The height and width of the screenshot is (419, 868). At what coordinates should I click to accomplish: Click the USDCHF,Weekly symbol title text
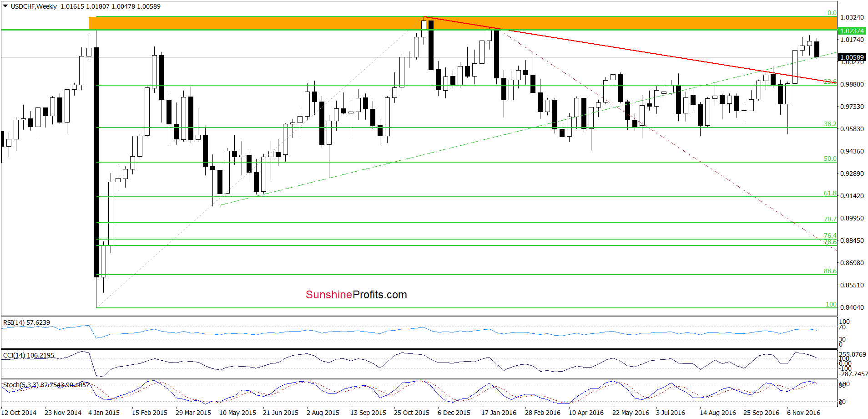(34, 6)
